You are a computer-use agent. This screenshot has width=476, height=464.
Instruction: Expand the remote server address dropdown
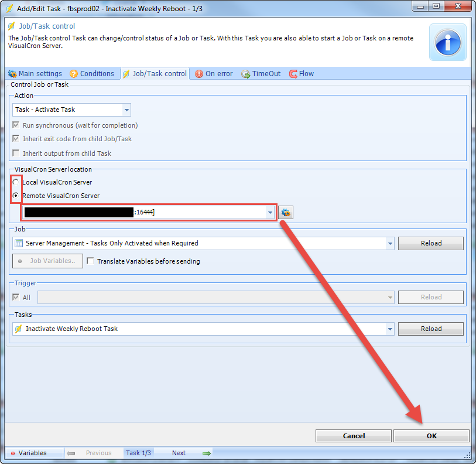(270, 212)
